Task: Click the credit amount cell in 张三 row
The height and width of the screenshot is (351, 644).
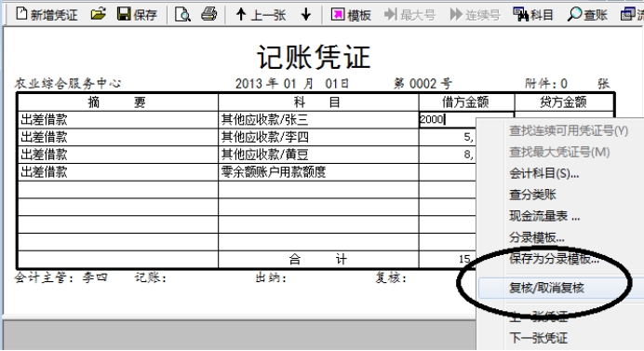Action: click(564, 115)
